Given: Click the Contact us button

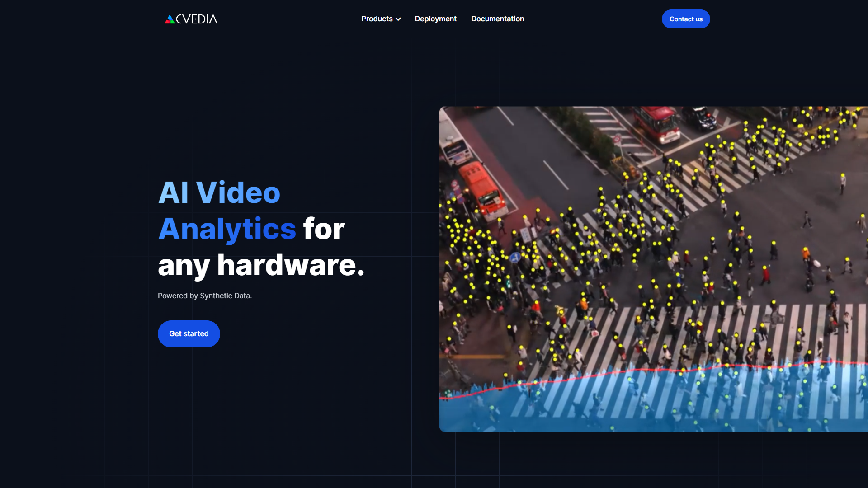Looking at the screenshot, I should point(686,19).
